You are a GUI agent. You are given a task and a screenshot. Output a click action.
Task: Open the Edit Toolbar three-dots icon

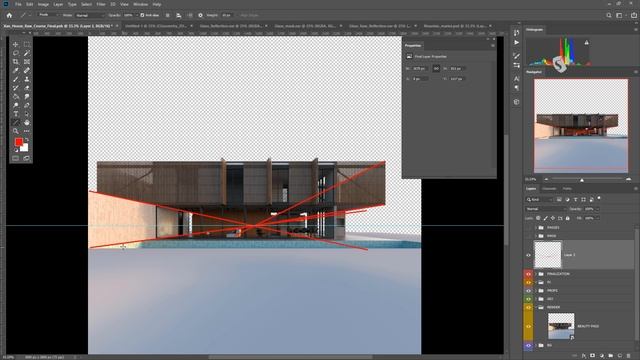27,131
